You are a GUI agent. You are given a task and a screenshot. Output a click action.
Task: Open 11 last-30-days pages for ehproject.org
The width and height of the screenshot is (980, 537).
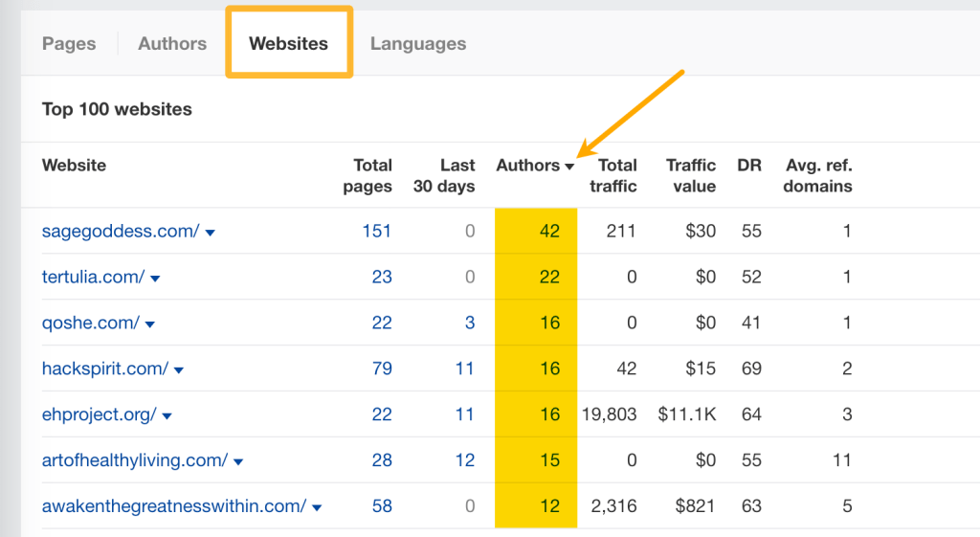pos(464,414)
